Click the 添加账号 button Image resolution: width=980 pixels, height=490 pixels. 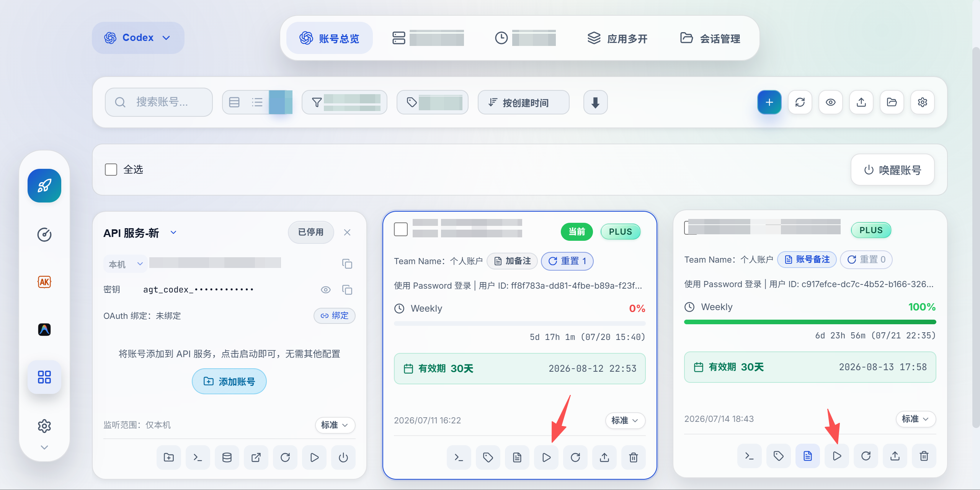click(x=229, y=381)
